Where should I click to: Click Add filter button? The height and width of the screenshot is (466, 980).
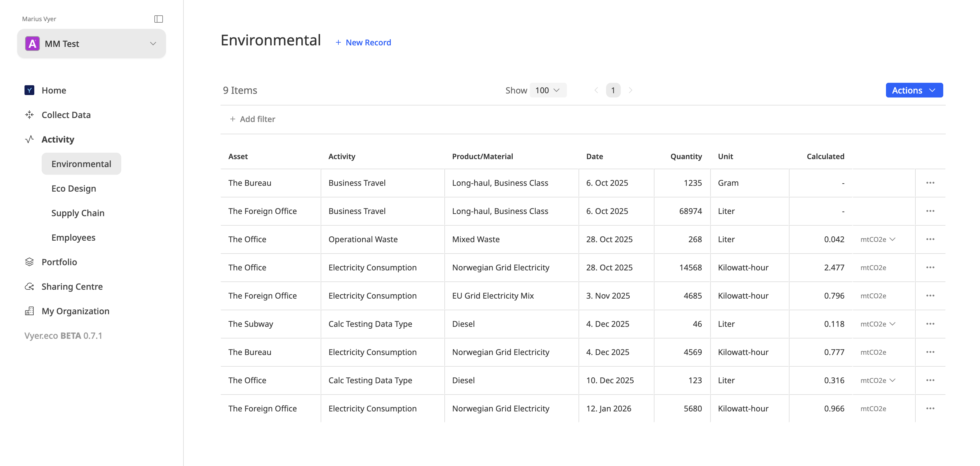pyautogui.click(x=253, y=119)
